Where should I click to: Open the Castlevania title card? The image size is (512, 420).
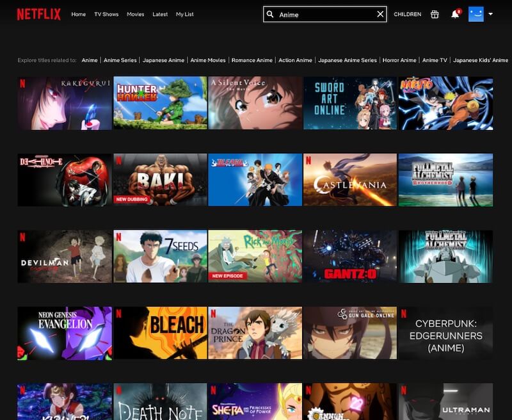[350, 180]
